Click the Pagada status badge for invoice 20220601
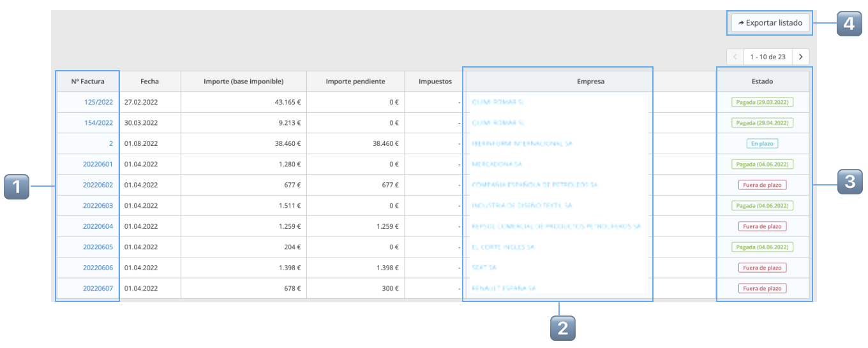Screen dimensions: 868x348 [x=762, y=164]
